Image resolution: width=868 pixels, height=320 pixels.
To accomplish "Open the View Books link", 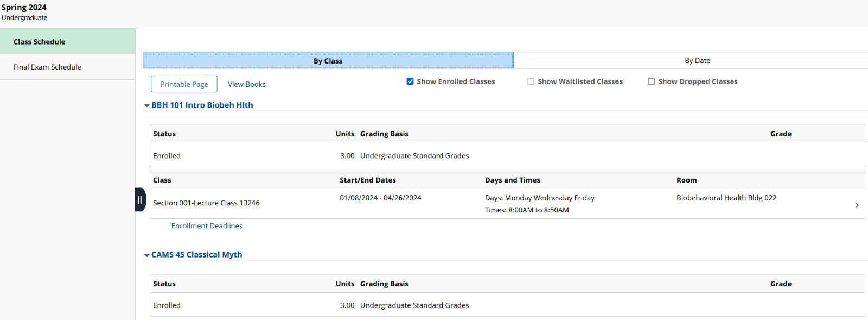I will (246, 84).
